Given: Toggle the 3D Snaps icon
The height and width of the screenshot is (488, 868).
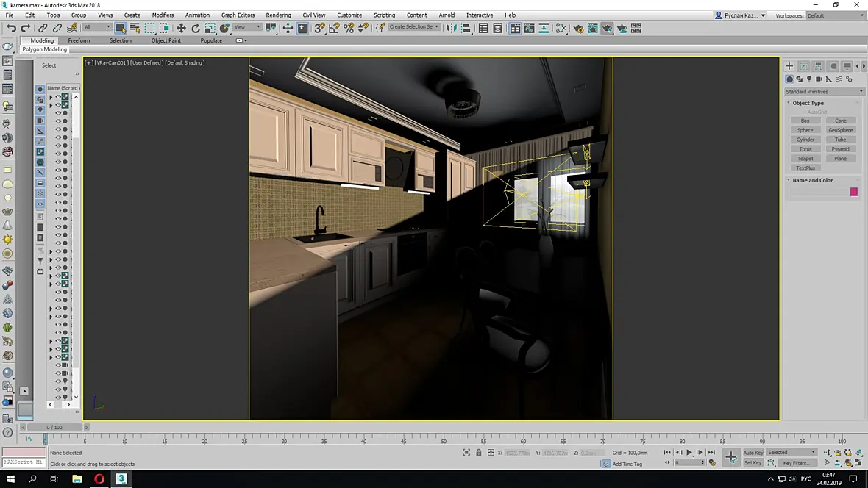Looking at the screenshot, I should [x=319, y=28].
